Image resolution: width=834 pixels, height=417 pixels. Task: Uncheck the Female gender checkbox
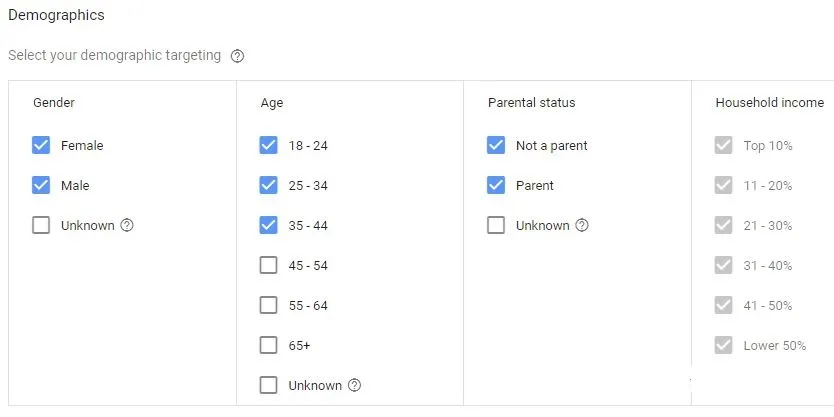(41, 145)
